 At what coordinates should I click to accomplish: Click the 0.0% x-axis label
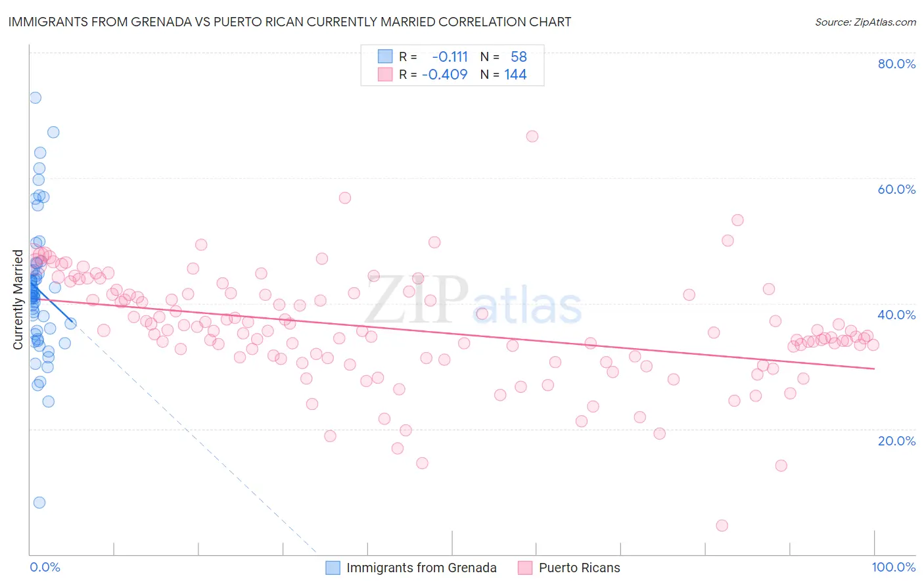click(x=45, y=567)
